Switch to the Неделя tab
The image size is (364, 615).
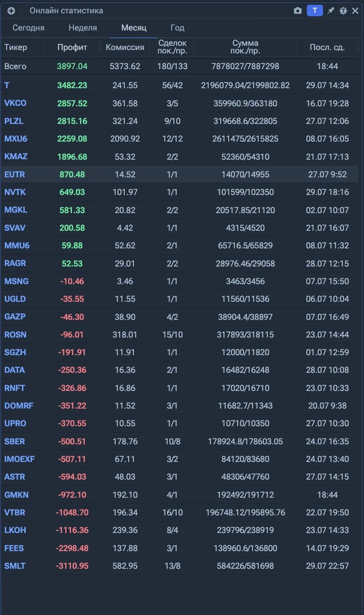[82, 28]
